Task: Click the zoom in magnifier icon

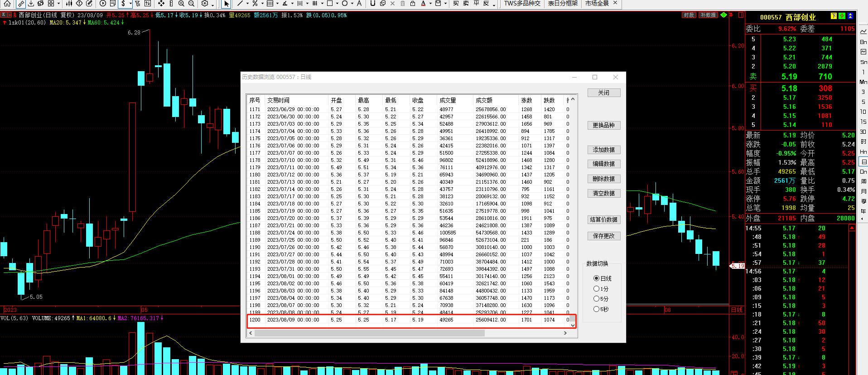Action: click(x=181, y=4)
